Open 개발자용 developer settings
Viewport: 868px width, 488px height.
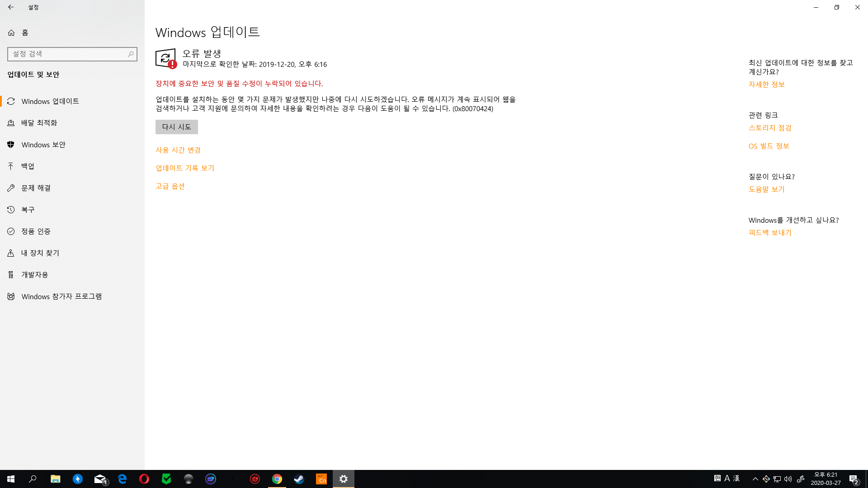(34, 275)
